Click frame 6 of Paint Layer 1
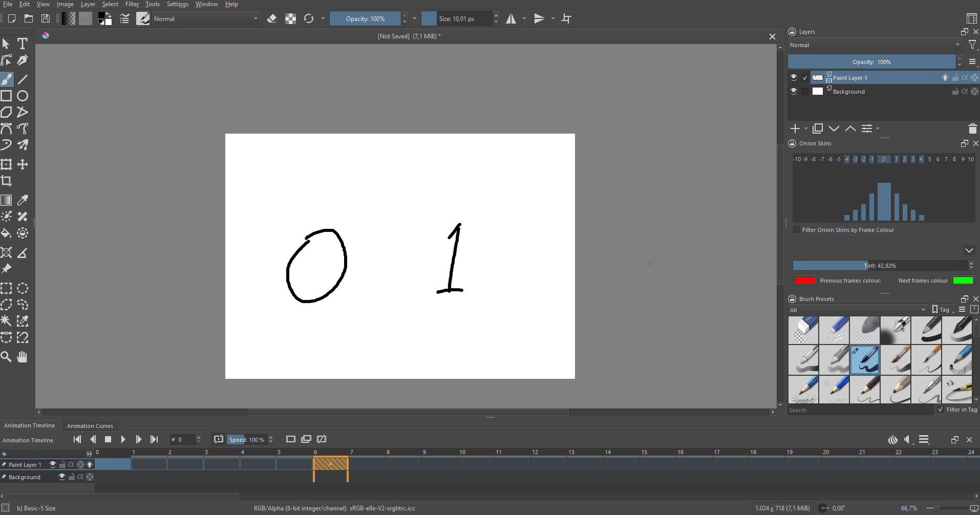 click(x=330, y=464)
